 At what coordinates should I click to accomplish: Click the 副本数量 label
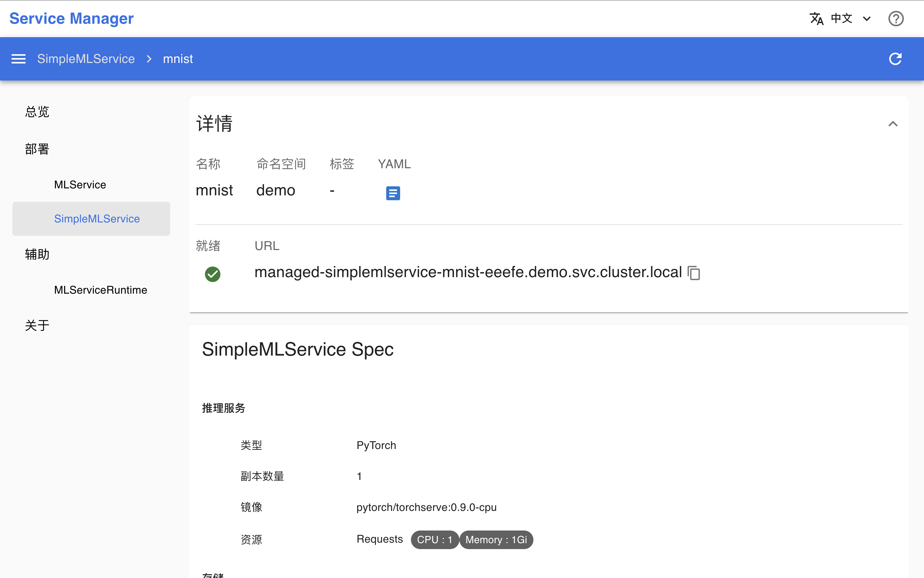[262, 476]
